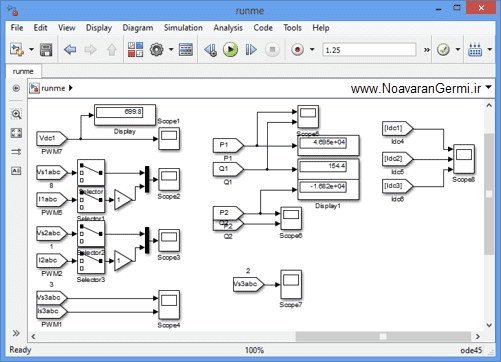Select the runme model tab
Image resolution: width=501 pixels, height=362 pixels.
[23, 71]
